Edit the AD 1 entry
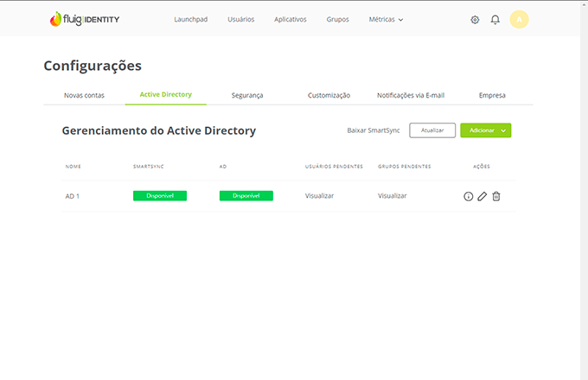 [483, 196]
